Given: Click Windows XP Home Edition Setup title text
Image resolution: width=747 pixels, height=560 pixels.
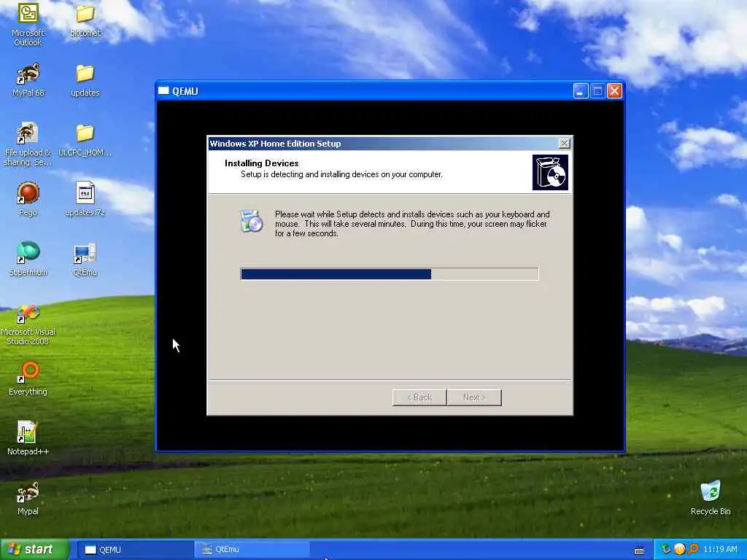Looking at the screenshot, I should pyautogui.click(x=275, y=144).
